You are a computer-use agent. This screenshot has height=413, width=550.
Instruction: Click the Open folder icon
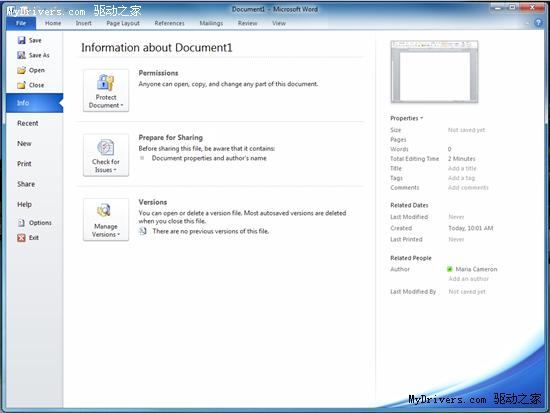pyautogui.click(x=21, y=70)
